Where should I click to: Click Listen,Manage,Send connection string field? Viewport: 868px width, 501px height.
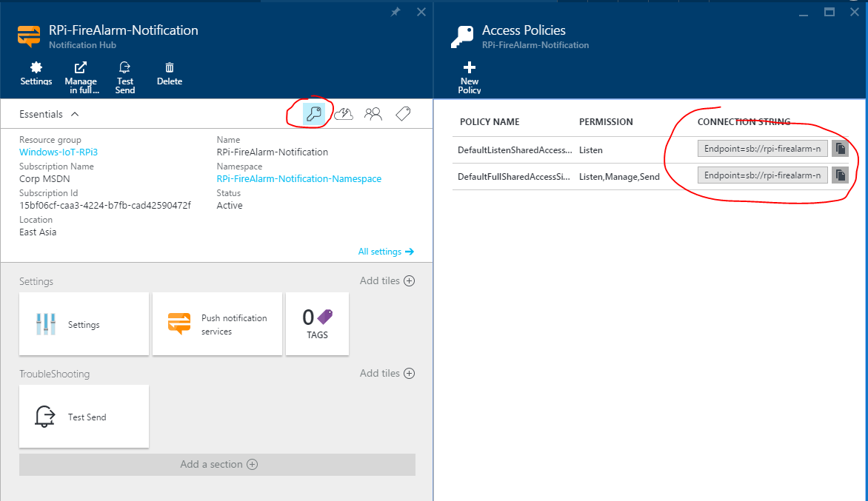click(763, 175)
